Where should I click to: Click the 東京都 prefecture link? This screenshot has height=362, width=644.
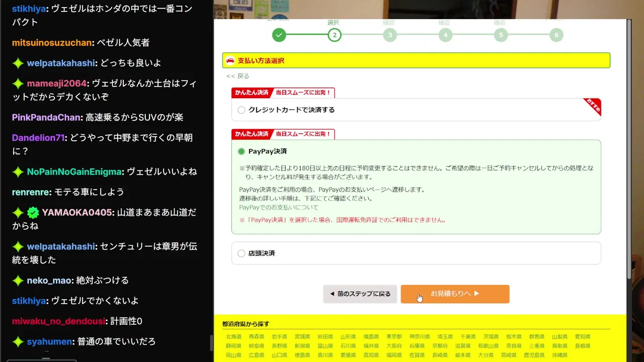394,337
